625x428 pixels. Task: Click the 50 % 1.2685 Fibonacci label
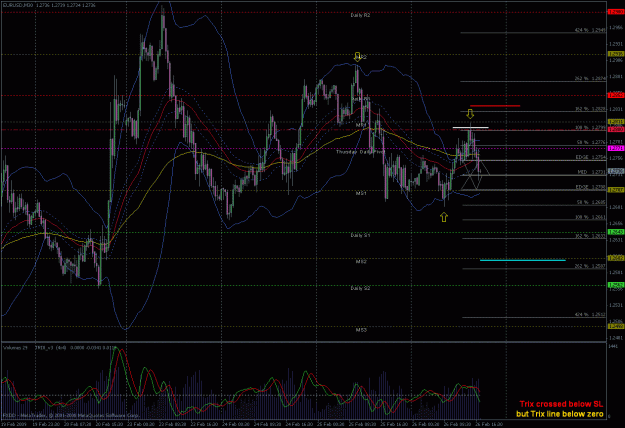(x=591, y=202)
